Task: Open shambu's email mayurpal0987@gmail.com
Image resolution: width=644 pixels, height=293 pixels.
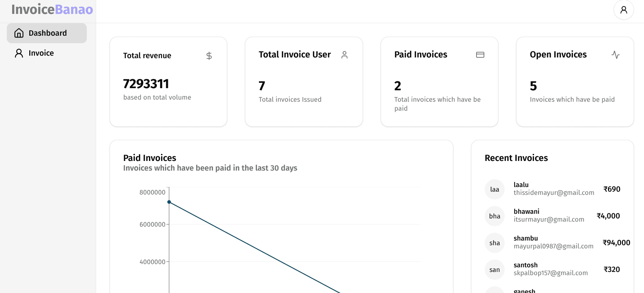Action: [x=553, y=246]
